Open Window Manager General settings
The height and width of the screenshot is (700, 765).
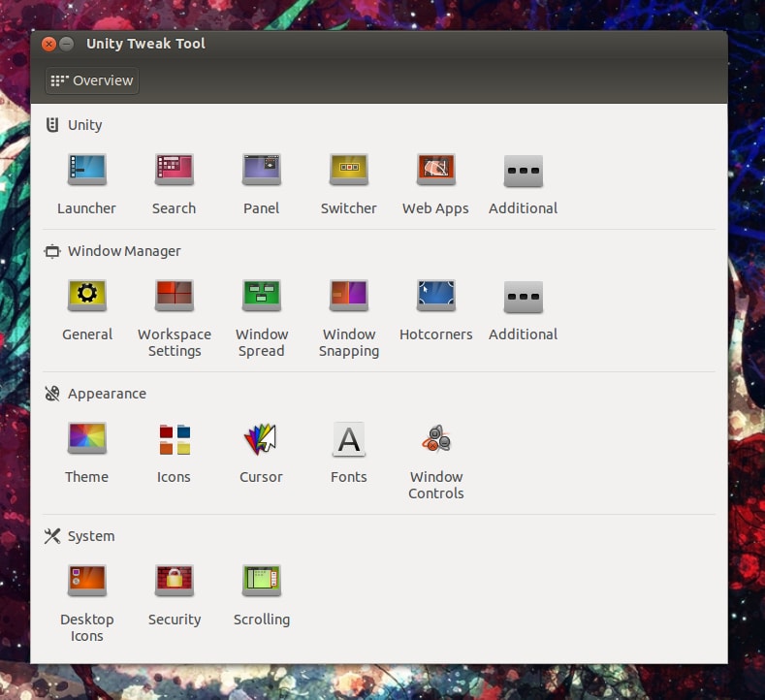point(86,296)
